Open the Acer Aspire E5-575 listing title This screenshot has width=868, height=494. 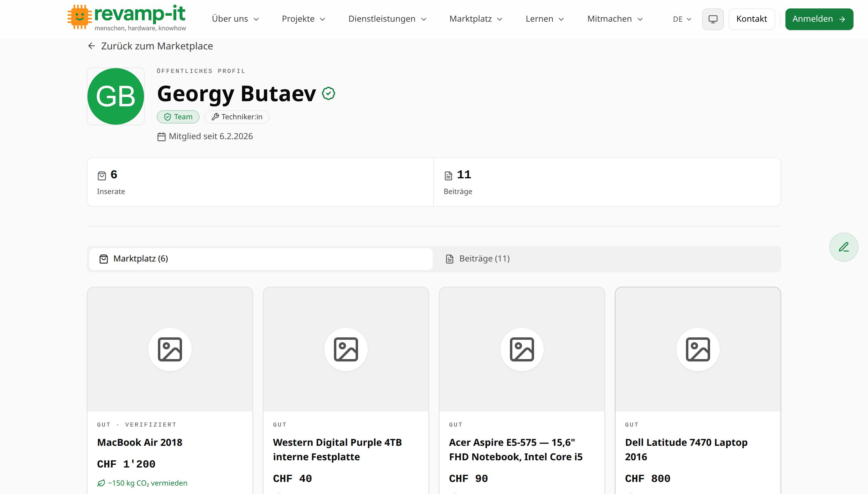click(x=516, y=449)
